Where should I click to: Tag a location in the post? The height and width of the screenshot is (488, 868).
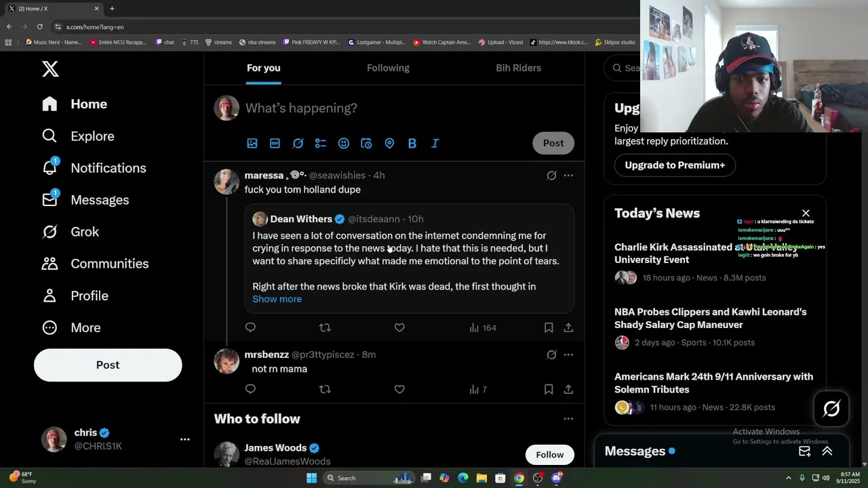click(x=389, y=143)
